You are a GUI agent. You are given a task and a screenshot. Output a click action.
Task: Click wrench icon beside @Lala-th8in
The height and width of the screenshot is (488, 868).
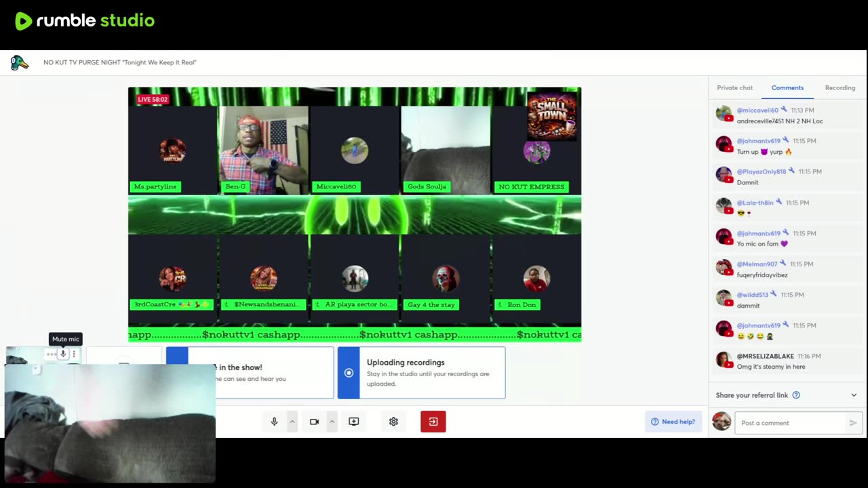click(x=778, y=202)
